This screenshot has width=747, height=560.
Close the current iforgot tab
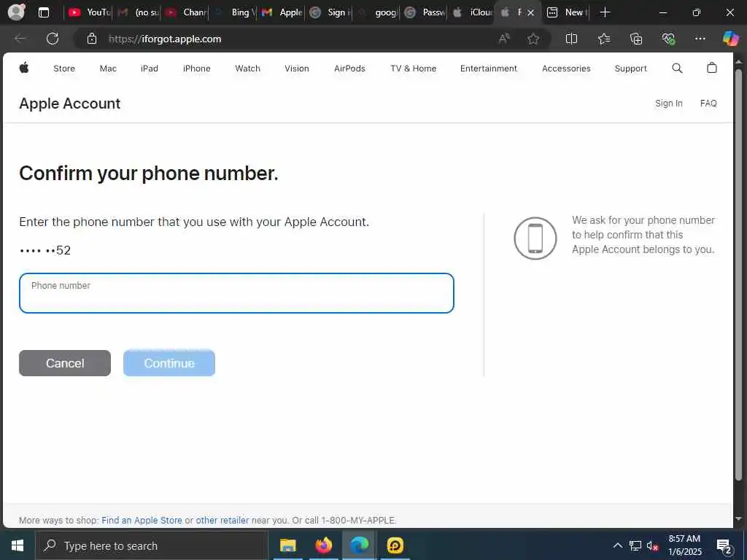pos(531,13)
